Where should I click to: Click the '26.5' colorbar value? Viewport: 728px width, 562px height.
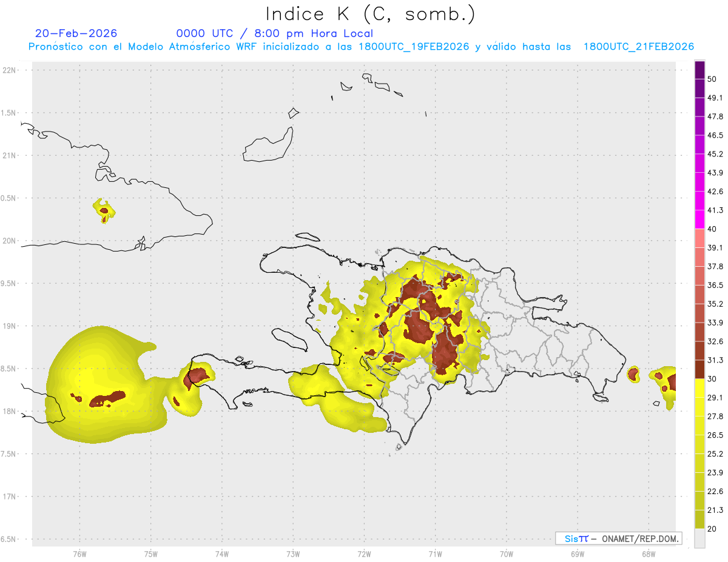[x=715, y=435]
